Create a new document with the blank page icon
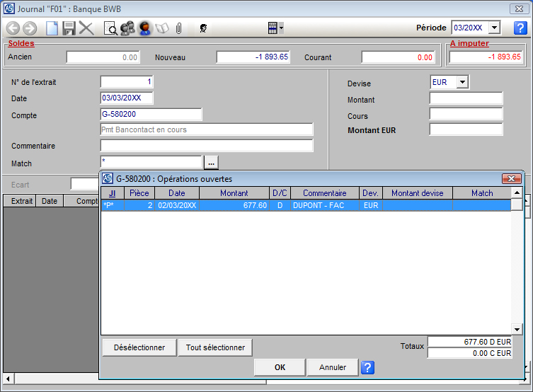The width and height of the screenshot is (533, 392). pos(52,28)
